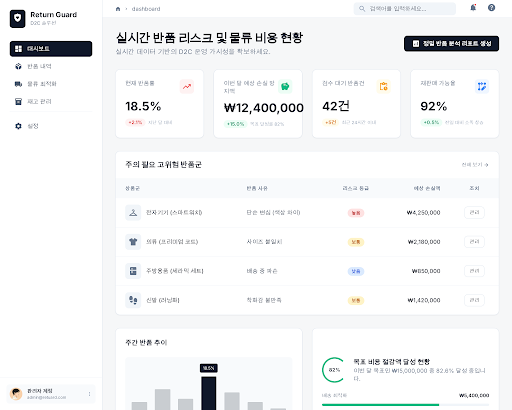The image size is (512, 410).
Task: Click the 18.5% tooltip above the chart bar
Action: (209, 368)
